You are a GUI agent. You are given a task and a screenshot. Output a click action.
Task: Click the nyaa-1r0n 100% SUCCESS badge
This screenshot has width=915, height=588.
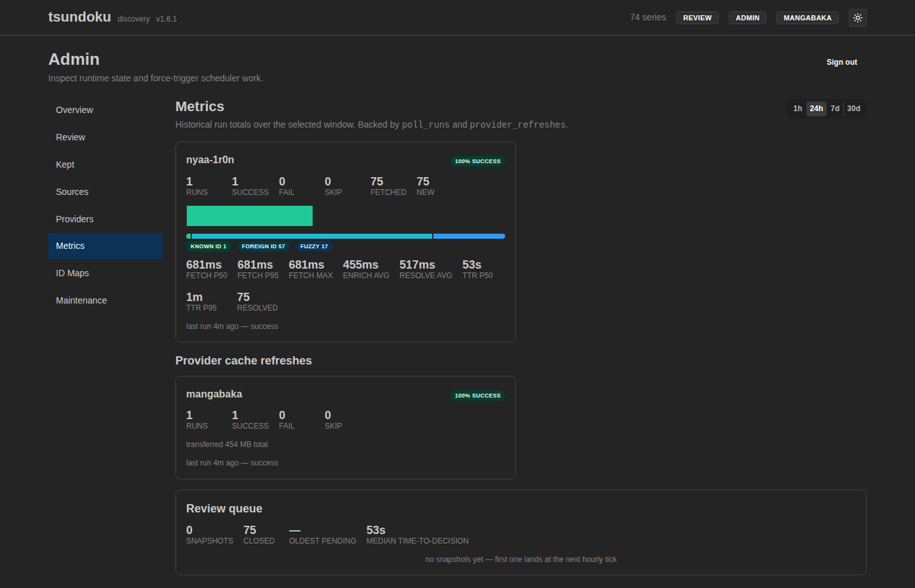pyautogui.click(x=478, y=161)
